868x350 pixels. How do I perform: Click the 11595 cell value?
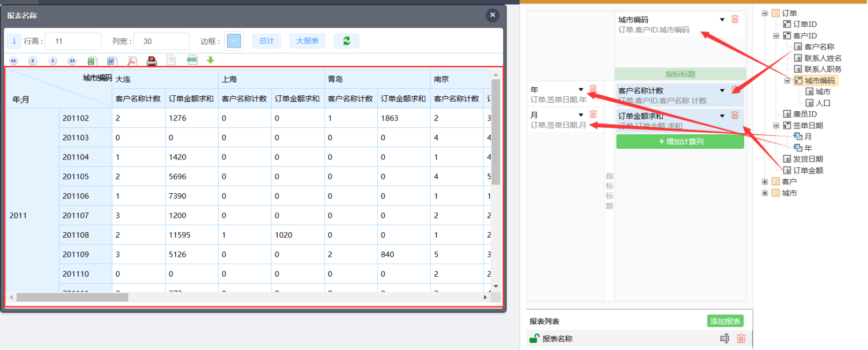point(179,235)
